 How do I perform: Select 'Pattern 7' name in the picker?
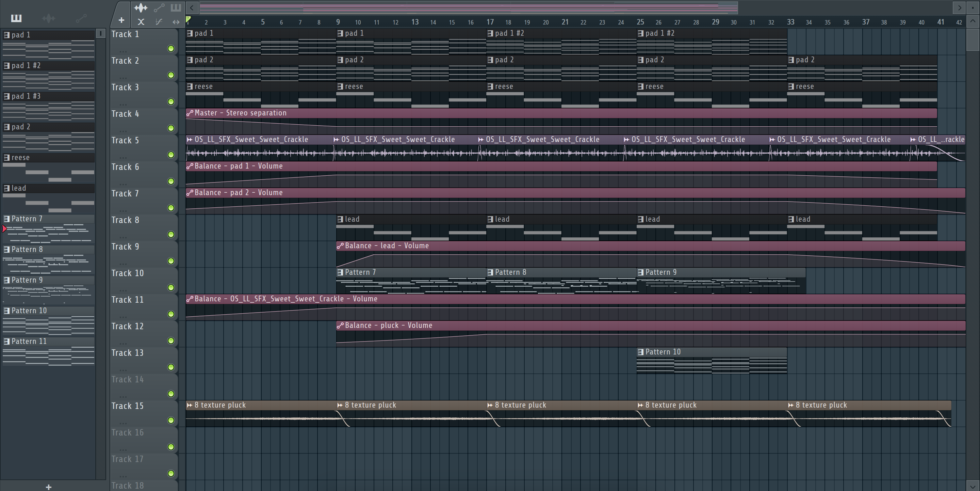(x=27, y=219)
